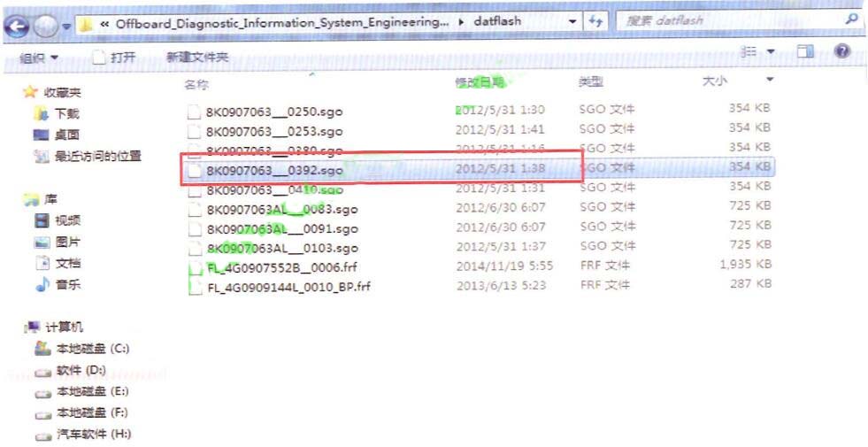Sort by the 名称 column header
This screenshot has width=868, height=447.
pyautogui.click(x=196, y=85)
